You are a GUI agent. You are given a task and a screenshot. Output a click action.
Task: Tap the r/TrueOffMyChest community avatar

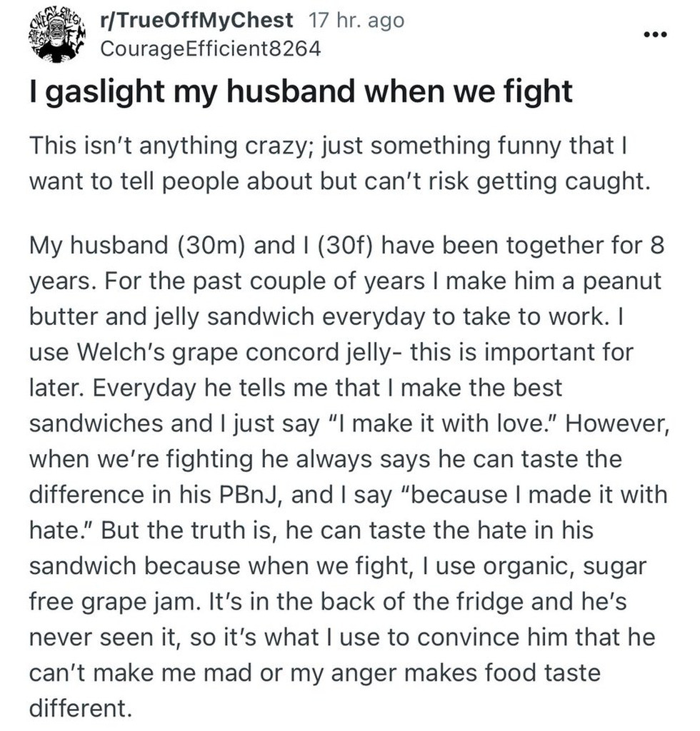tap(59, 36)
